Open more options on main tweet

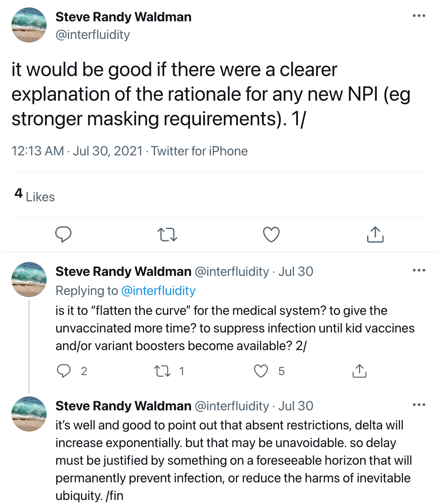419,16
